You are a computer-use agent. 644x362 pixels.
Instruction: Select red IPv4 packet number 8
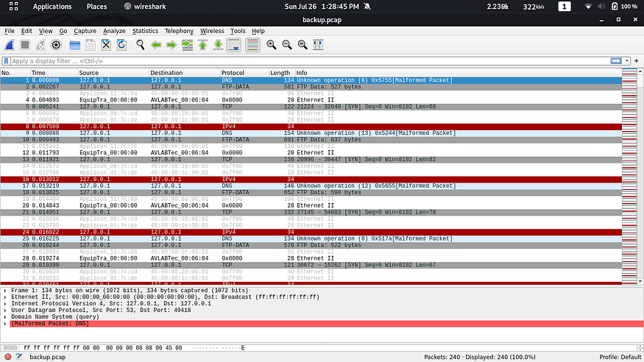pos(311,127)
